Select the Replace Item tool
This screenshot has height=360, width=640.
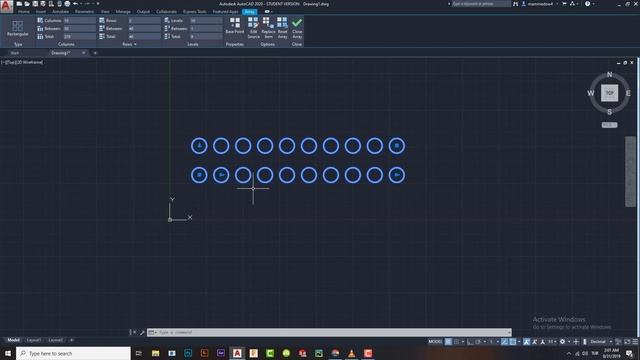(x=268, y=28)
